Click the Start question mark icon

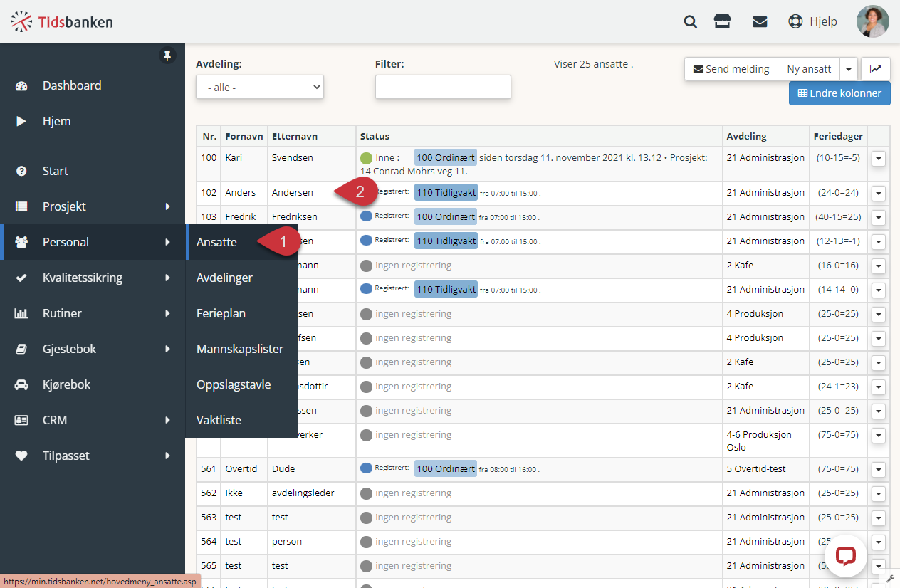tap(21, 171)
